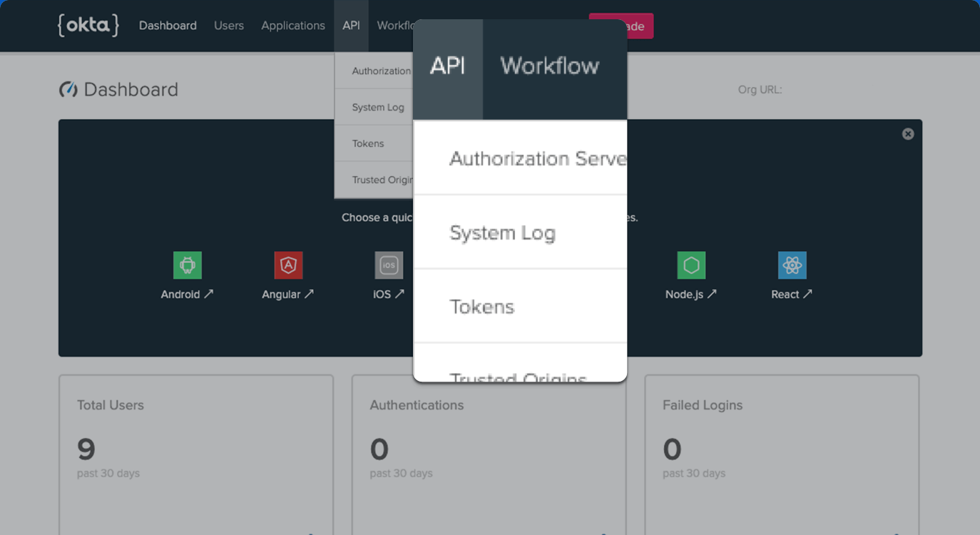This screenshot has width=980, height=535.
Task: Open the Node.js quickstart icon
Action: tap(691, 265)
